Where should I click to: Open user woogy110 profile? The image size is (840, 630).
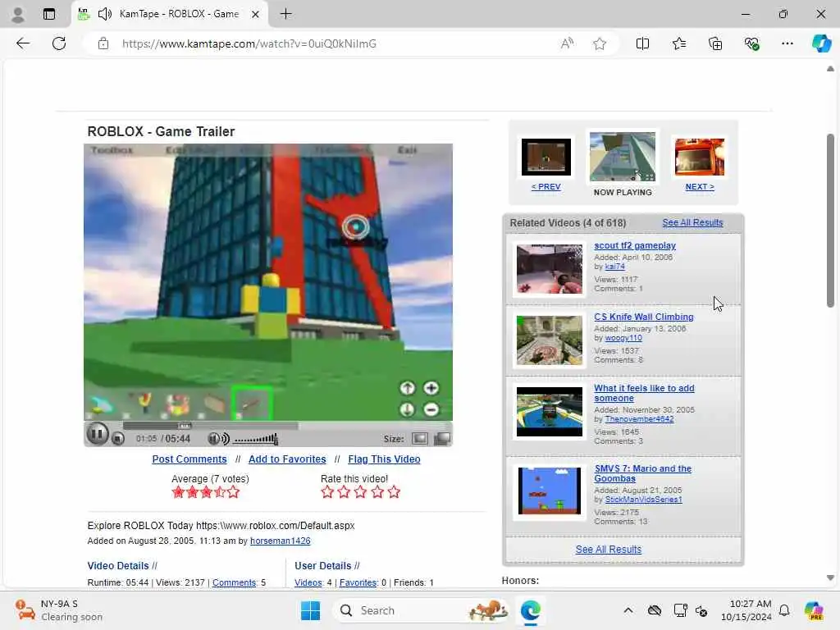[x=623, y=338]
